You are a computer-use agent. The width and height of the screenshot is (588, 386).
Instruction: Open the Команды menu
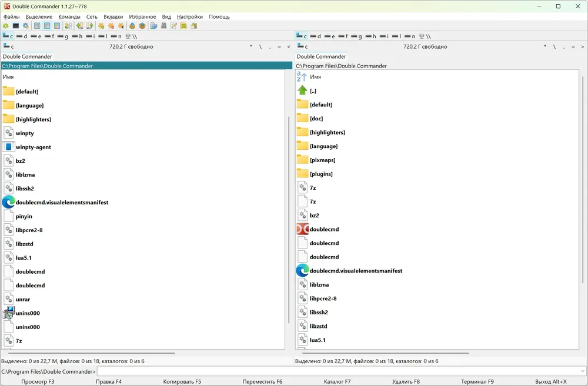coord(69,17)
